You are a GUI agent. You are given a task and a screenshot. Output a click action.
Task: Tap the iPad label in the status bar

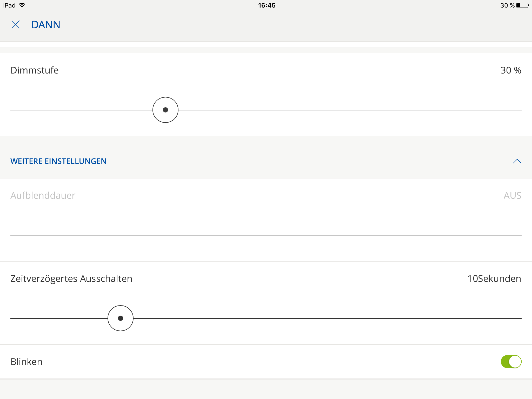pos(9,5)
